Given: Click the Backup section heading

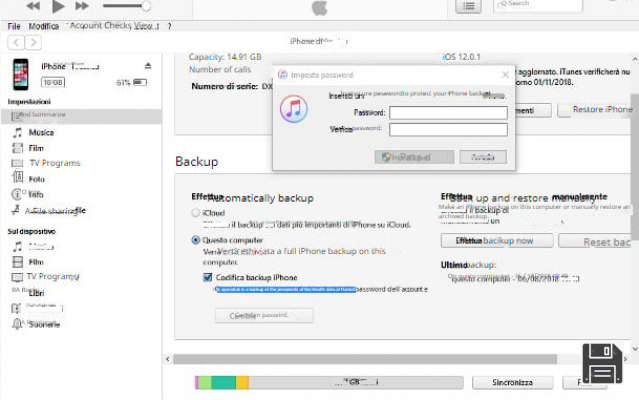Looking at the screenshot, I should tap(197, 162).
